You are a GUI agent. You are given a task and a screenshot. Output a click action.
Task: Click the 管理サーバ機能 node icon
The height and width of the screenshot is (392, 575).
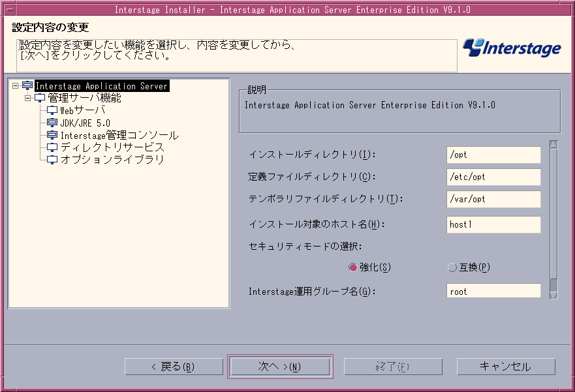tap(40, 98)
